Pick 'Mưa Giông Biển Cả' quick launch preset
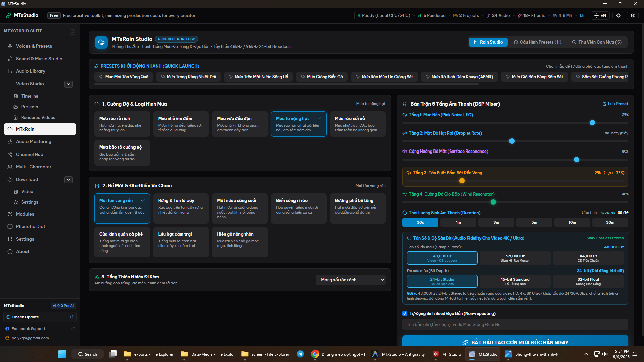This screenshot has height=362, width=644. point(321,77)
